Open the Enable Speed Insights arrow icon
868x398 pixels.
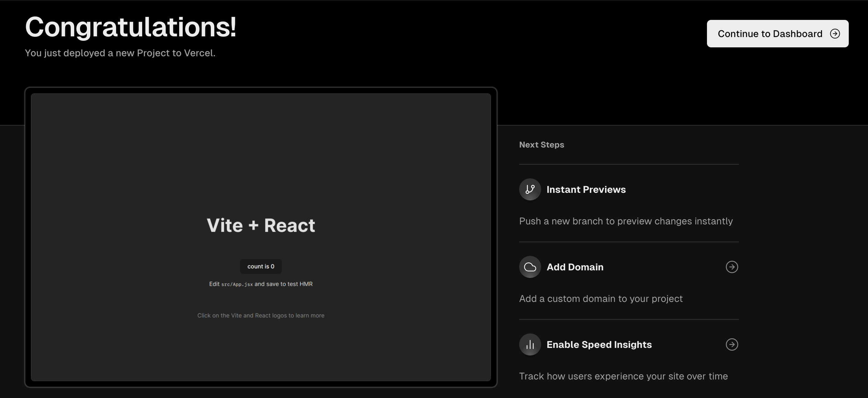tap(732, 344)
